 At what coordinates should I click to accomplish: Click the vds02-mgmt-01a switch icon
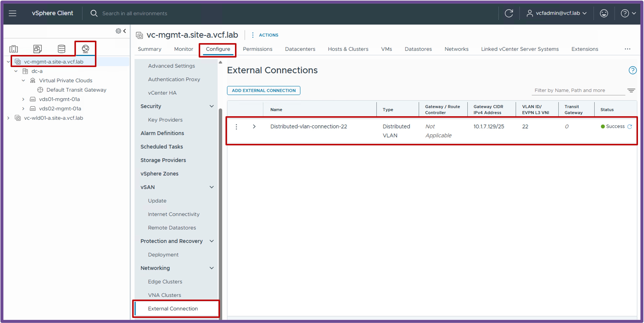[33, 109]
